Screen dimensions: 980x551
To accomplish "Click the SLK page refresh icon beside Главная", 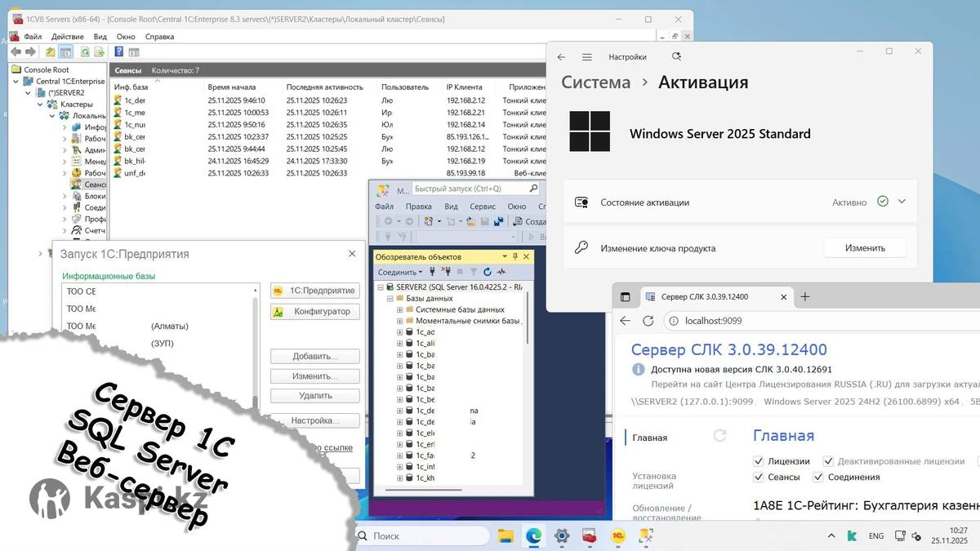I will point(719,436).
